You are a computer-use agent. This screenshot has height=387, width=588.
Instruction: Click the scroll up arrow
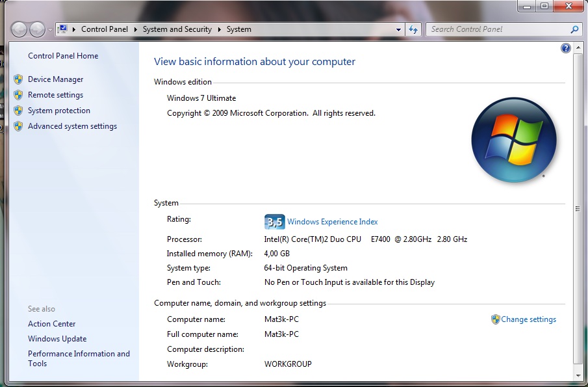click(578, 47)
